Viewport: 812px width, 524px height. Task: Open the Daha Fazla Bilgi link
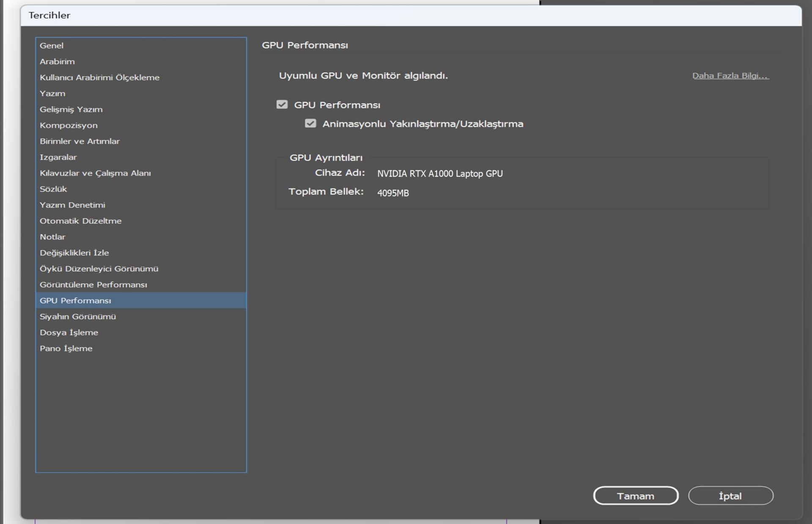(730, 76)
